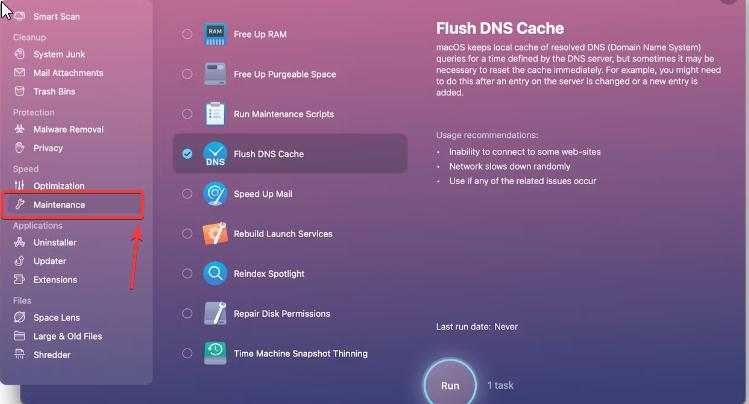This screenshot has height=404, width=749.
Task: Uncheck the Flush DNS Cache checkbox
Action: pos(187,154)
